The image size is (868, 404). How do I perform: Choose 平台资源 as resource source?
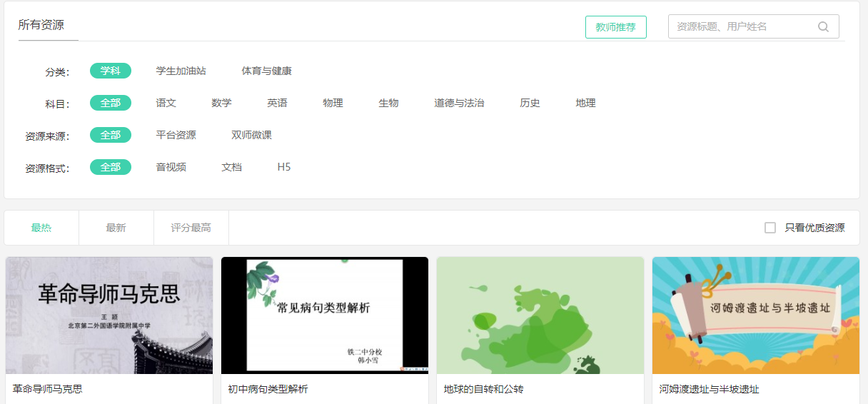176,135
